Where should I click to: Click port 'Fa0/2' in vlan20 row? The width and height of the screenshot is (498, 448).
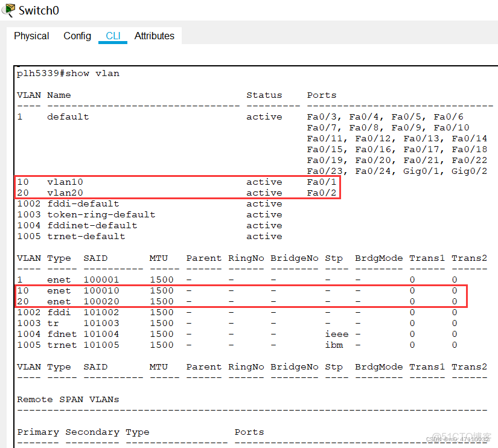pyautogui.click(x=321, y=193)
